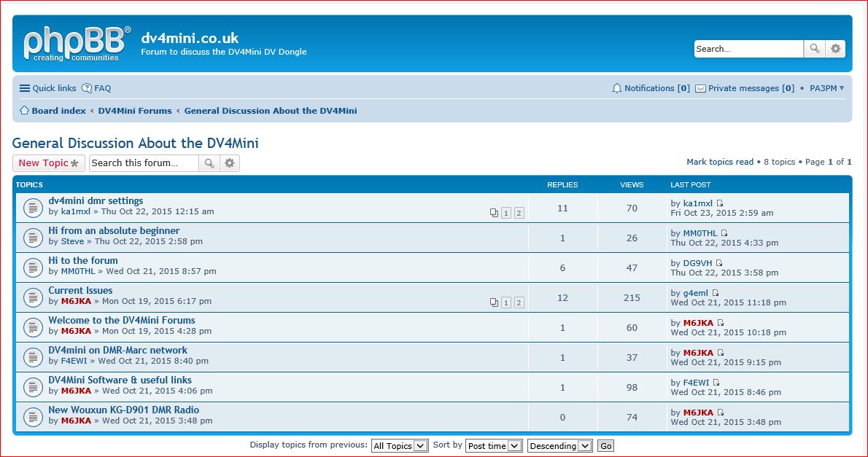Open the All Topics dropdown
868x457 pixels.
399,446
